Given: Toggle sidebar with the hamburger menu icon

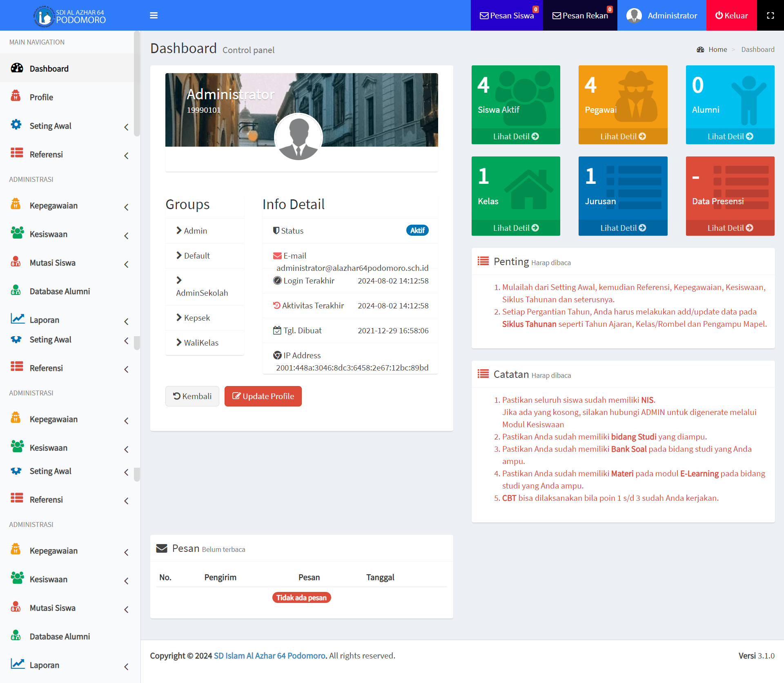Looking at the screenshot, I should pos(154,16).
